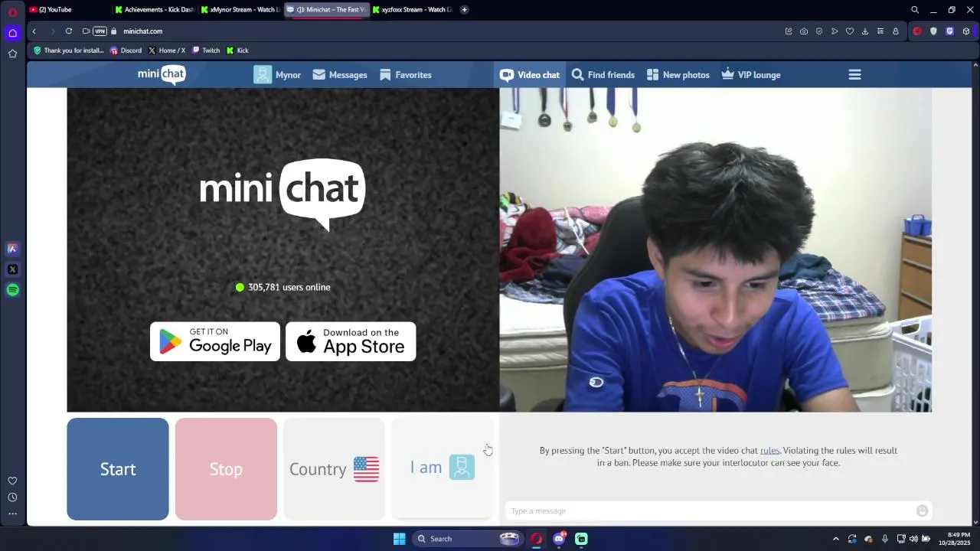980x551 pixels.
Task: Open Favorites in the Minichat header
Action: click(x=406, y=75)
